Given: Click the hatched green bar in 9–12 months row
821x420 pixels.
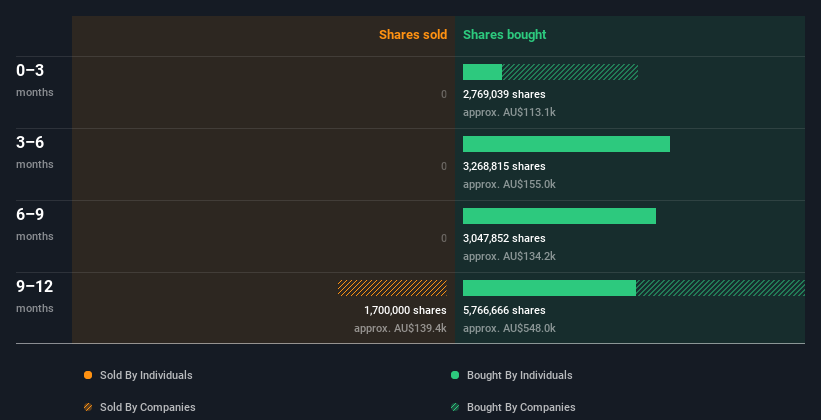Looking at the screenshot, I should point(720,288).
